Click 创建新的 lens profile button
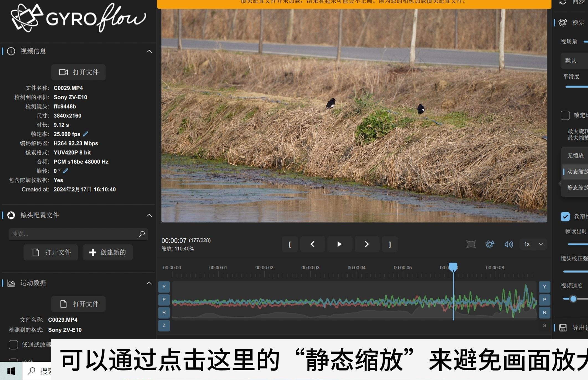 tap(108, 252)
